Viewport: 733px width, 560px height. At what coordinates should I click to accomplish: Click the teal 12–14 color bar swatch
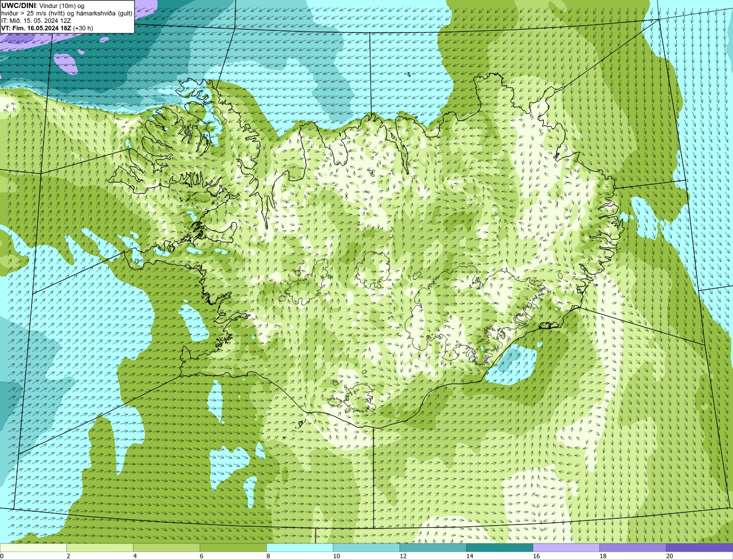coord(433,547)
